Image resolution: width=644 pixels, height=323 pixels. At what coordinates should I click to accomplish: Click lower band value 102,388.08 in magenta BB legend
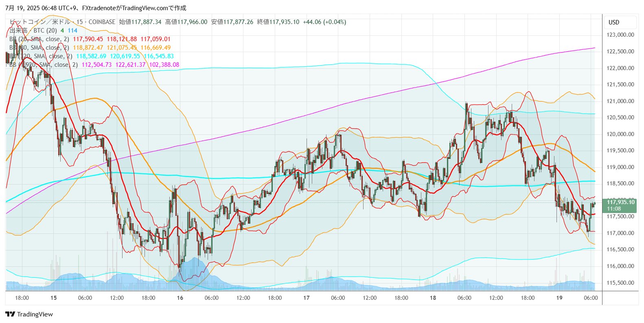[x=164, y=65]
